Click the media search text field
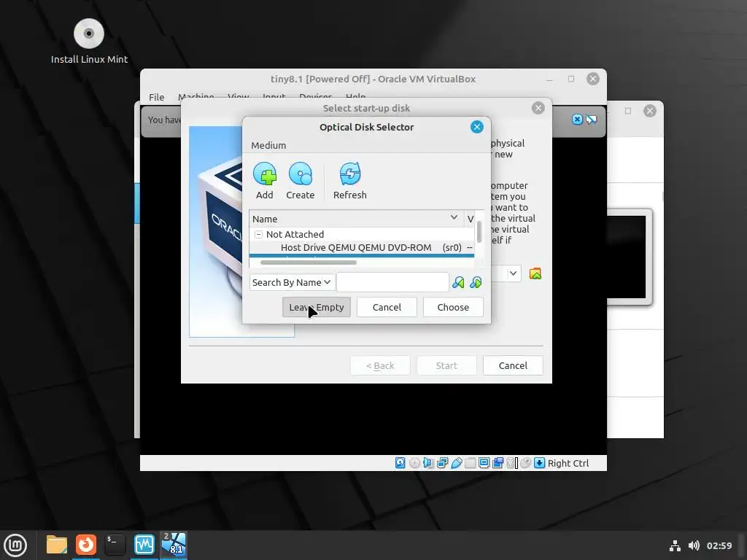 point(392,282)
